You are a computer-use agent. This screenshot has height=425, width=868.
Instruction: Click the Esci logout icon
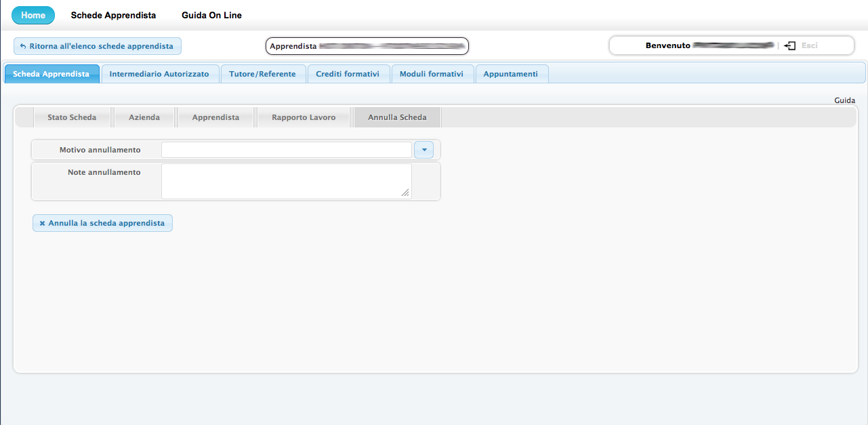click(x=789, y=45)
